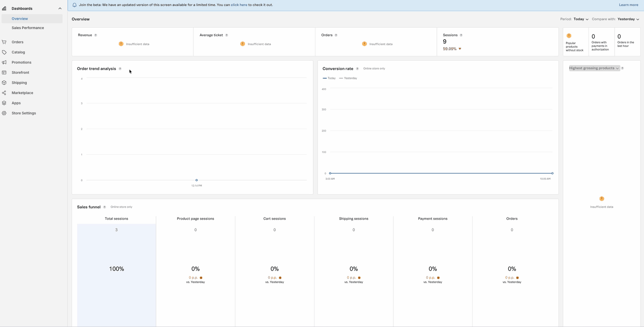Image resolution: width=644 pixels, height=327 pixels.
Task: Click the Store Settings gear icon
Action: [4, 113]
